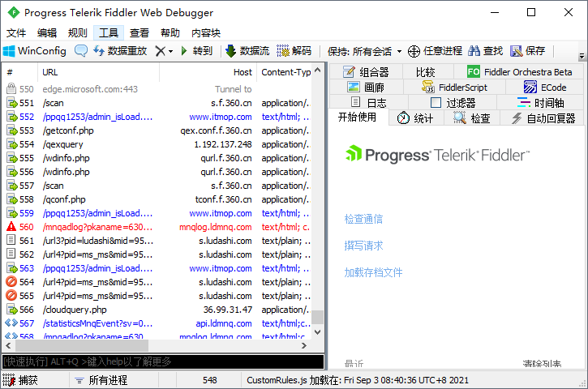The height and width of the screenshot is (389, 588).
Task: Open the 查看 menu
Action: [x=139, y=33]
